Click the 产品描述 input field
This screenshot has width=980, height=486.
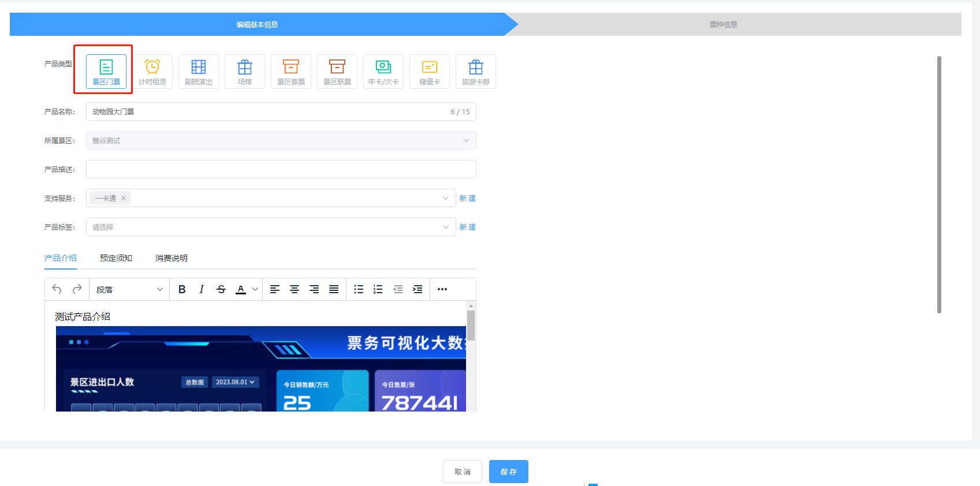(x=281, y=169)
